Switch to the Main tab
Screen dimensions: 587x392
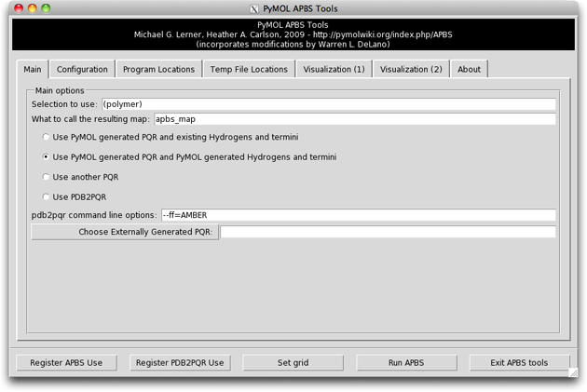33,69
